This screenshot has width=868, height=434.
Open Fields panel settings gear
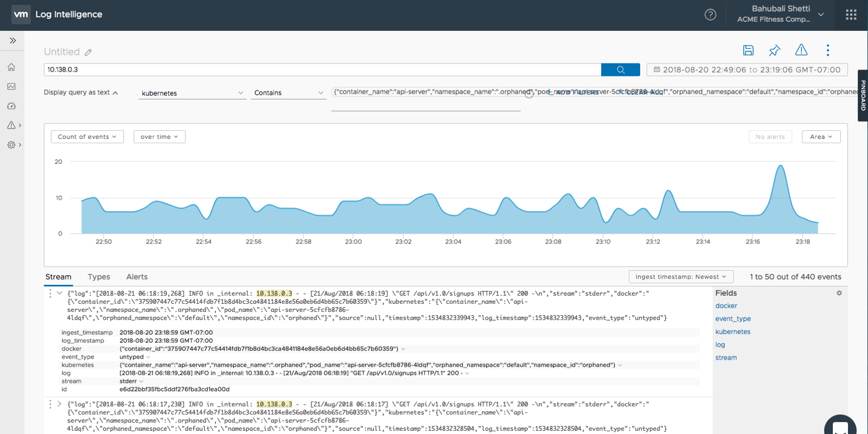(839, 293)
